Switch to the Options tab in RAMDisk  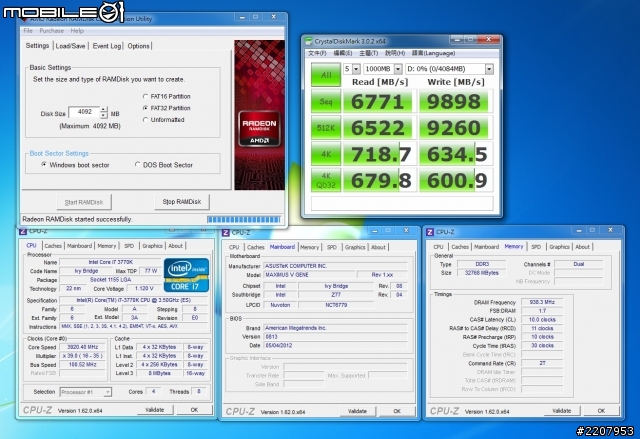click(x=138, y=46)
